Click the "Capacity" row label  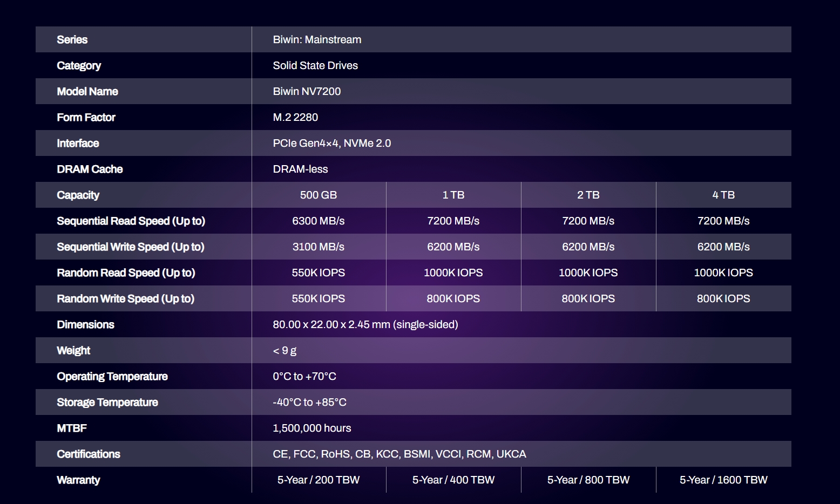(x=78, y=195)
